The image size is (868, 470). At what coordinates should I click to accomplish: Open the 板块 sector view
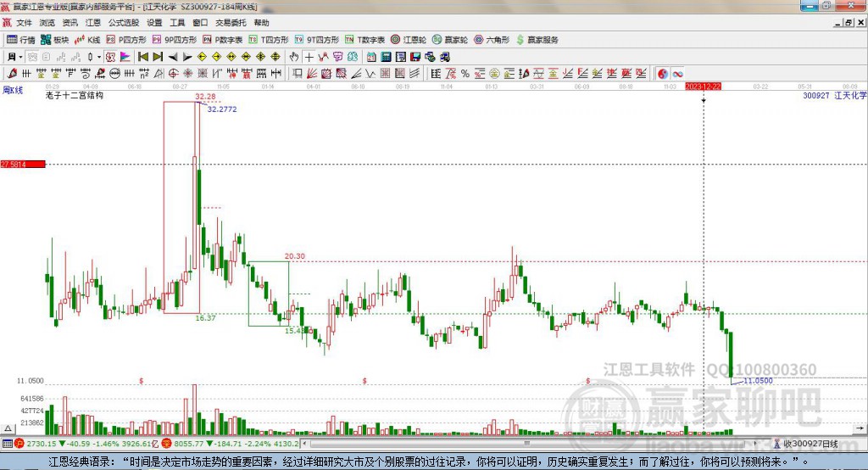(x=55, y=40)
